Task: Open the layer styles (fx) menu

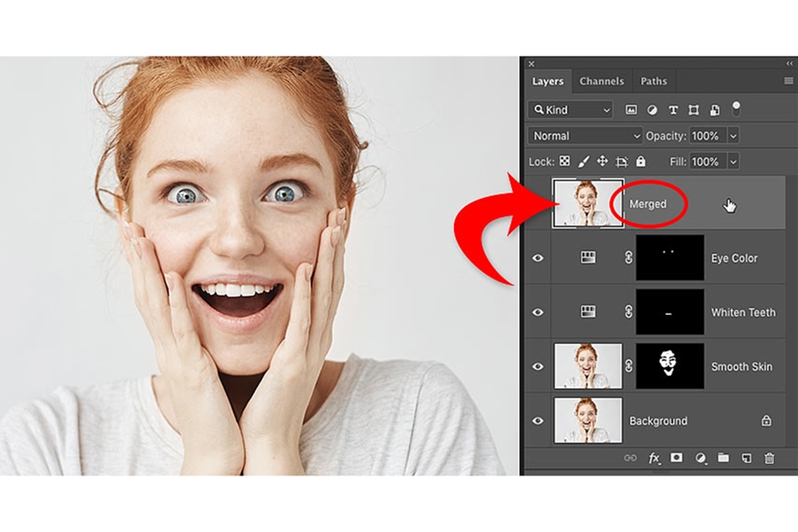Action: tap(653, 458)
